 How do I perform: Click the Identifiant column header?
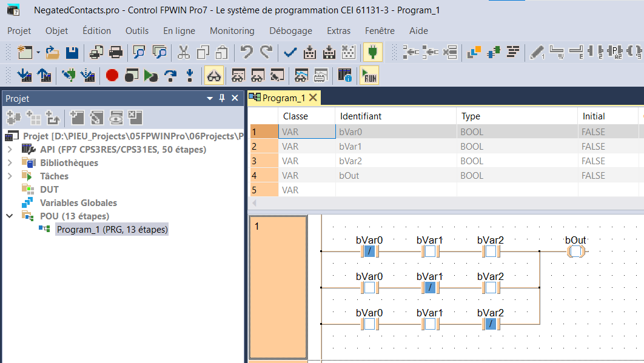point(361,116)
